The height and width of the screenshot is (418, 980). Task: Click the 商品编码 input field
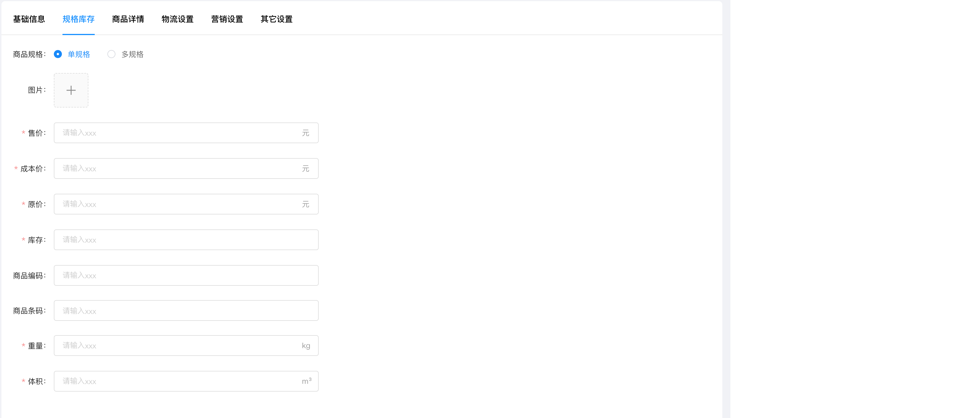(186, 275)
